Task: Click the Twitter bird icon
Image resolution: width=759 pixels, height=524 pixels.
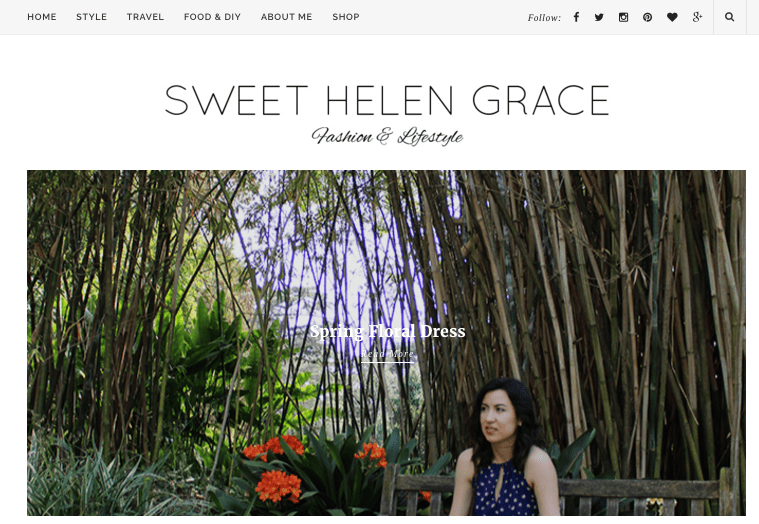Action: tap(599, 17)
